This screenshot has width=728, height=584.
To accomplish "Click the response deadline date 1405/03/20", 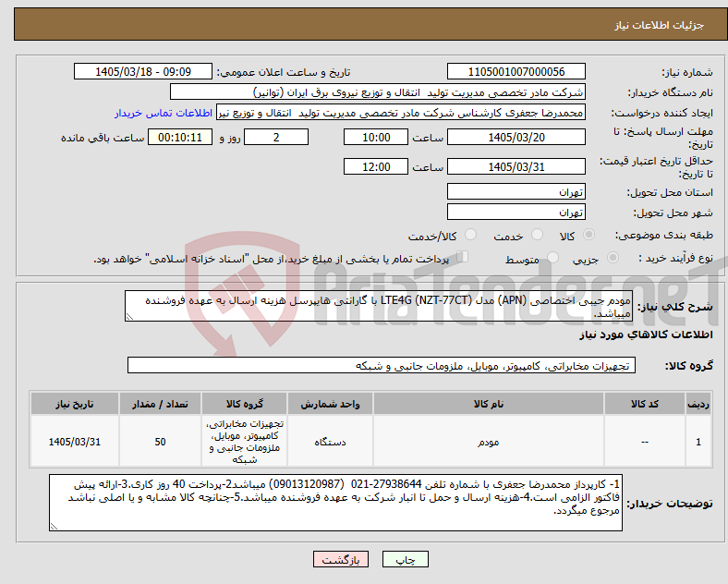I will click(x=516, y=138).
